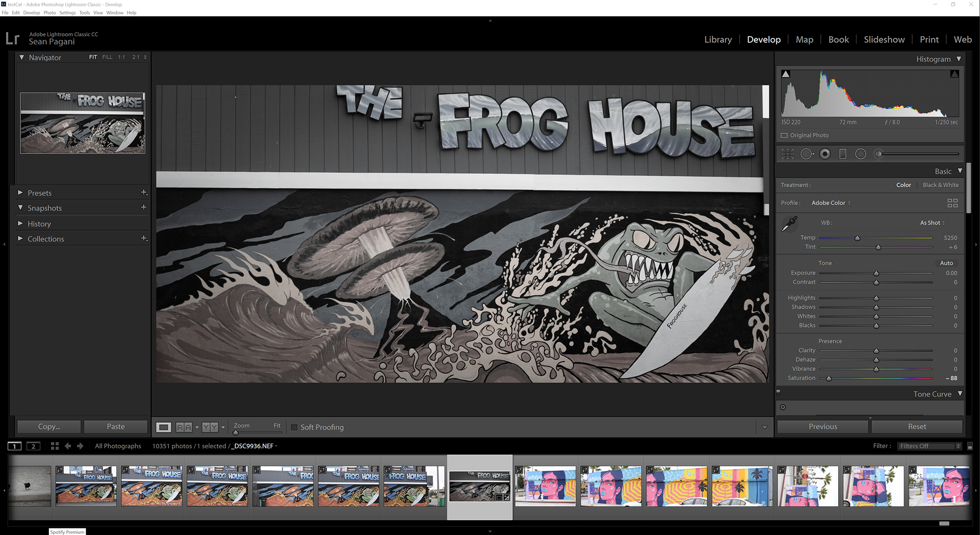Click the Previous button
980x535 pixels.
(823, 427)
